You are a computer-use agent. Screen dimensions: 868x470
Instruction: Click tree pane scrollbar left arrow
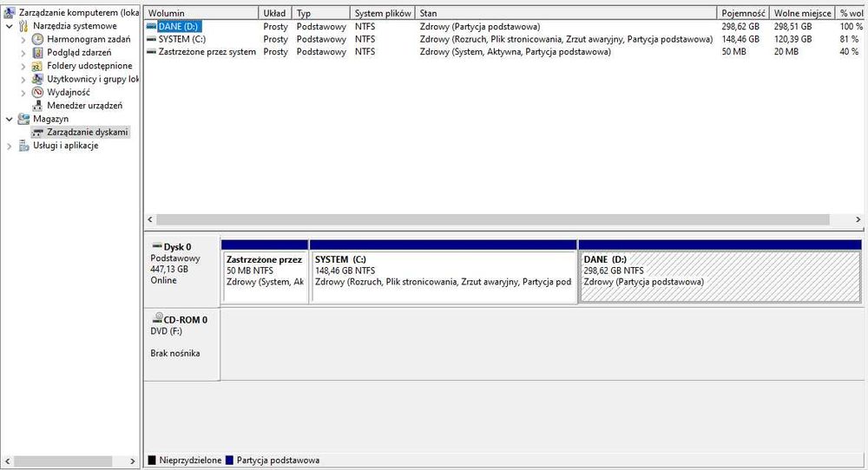click(x=7, y=461)
